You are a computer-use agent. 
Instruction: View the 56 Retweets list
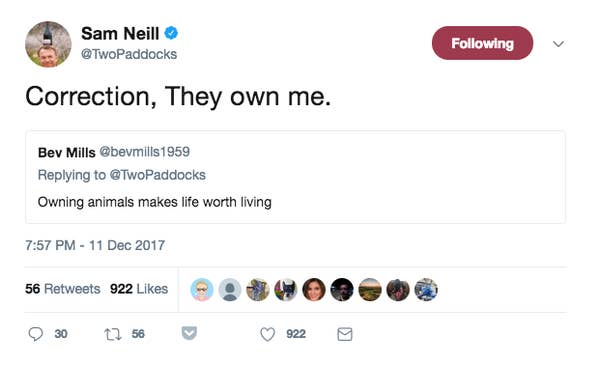[63, 289]
